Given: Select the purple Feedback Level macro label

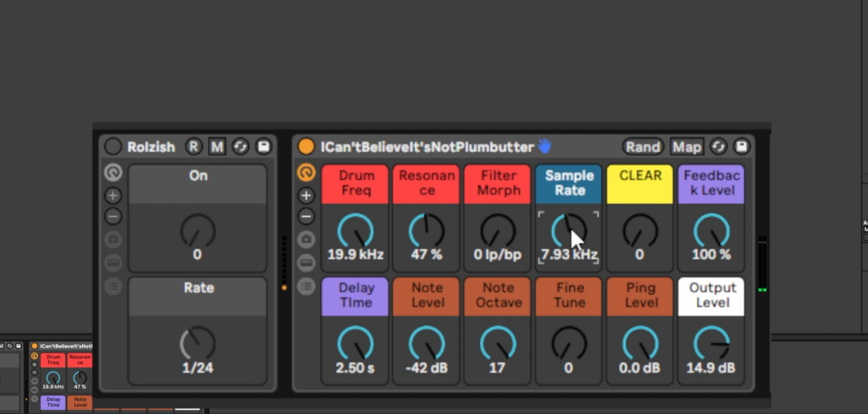Looking at the screenshot, I should pos(712,184).
